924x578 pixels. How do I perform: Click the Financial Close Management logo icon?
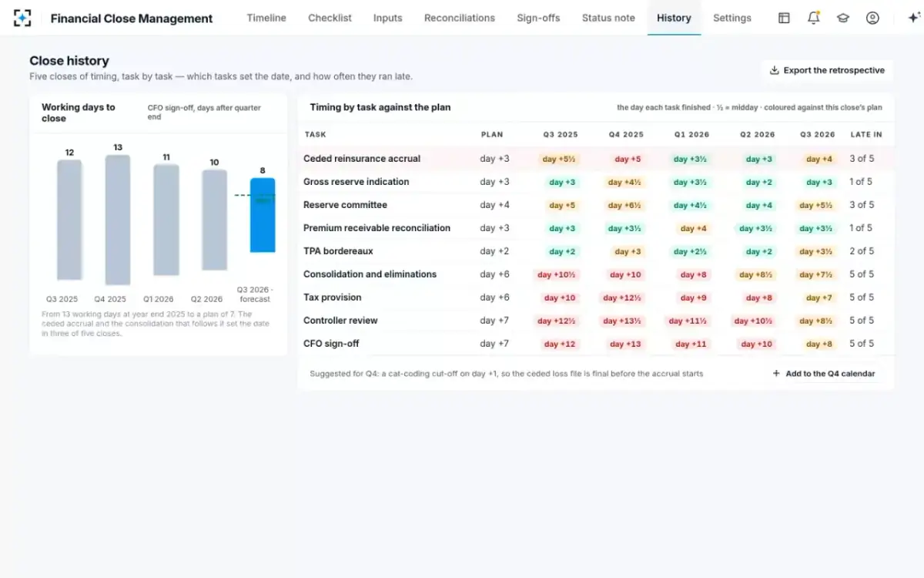coord(23,18)
